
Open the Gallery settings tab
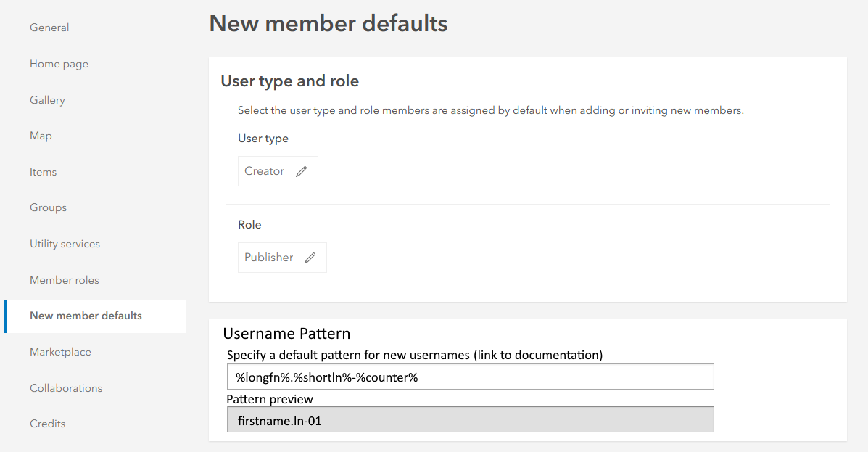point(47,100)
